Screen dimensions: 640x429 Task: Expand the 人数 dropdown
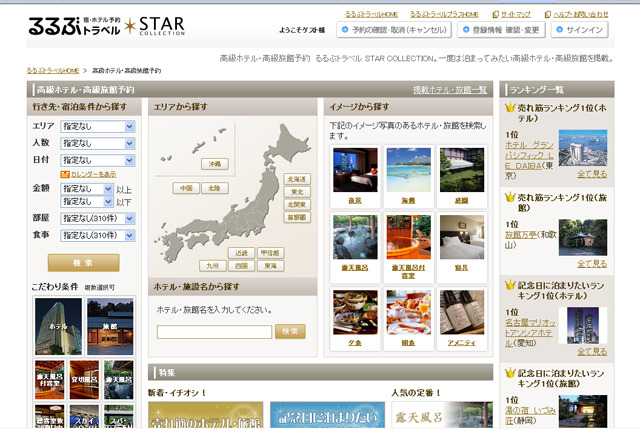(x=98, y=143)
